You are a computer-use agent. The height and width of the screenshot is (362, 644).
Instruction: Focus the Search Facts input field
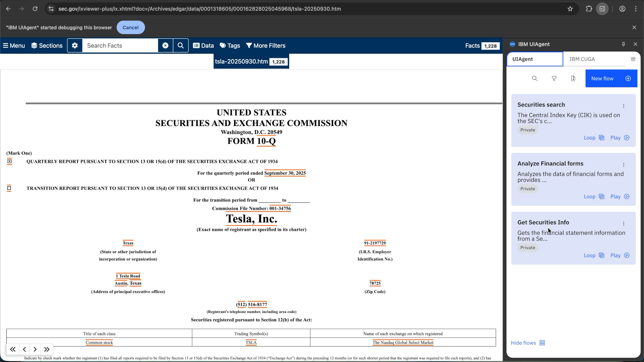click(120, 46)
